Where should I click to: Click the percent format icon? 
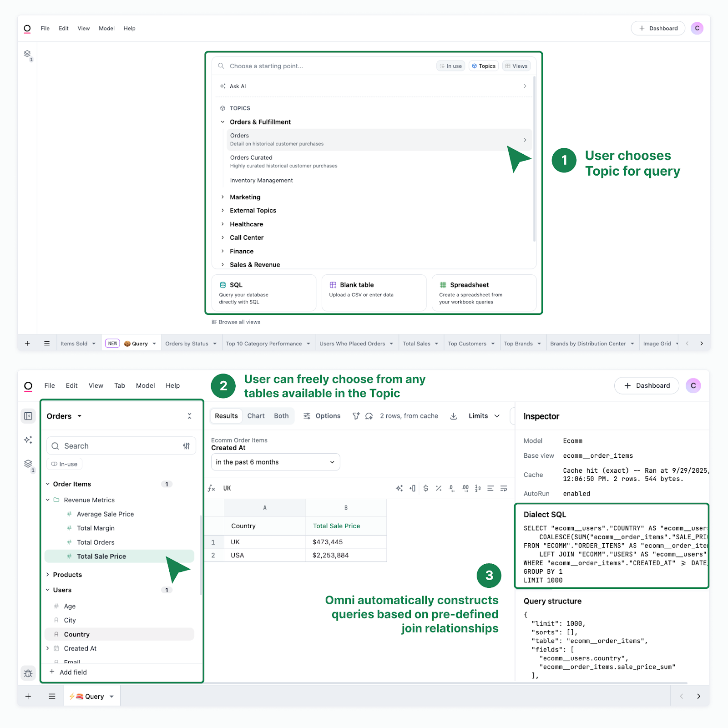[439, 488]
